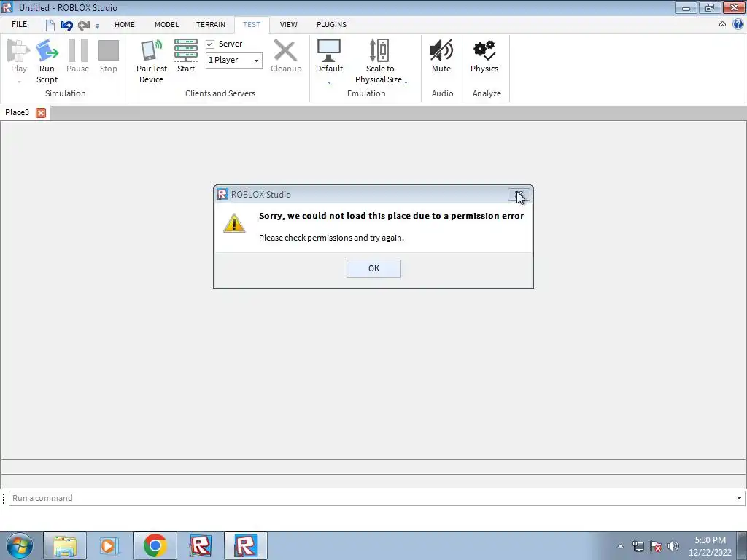Show hidden system tray icons
The image size is (747, 560).
pyautogui.click(x=620, y=546)
